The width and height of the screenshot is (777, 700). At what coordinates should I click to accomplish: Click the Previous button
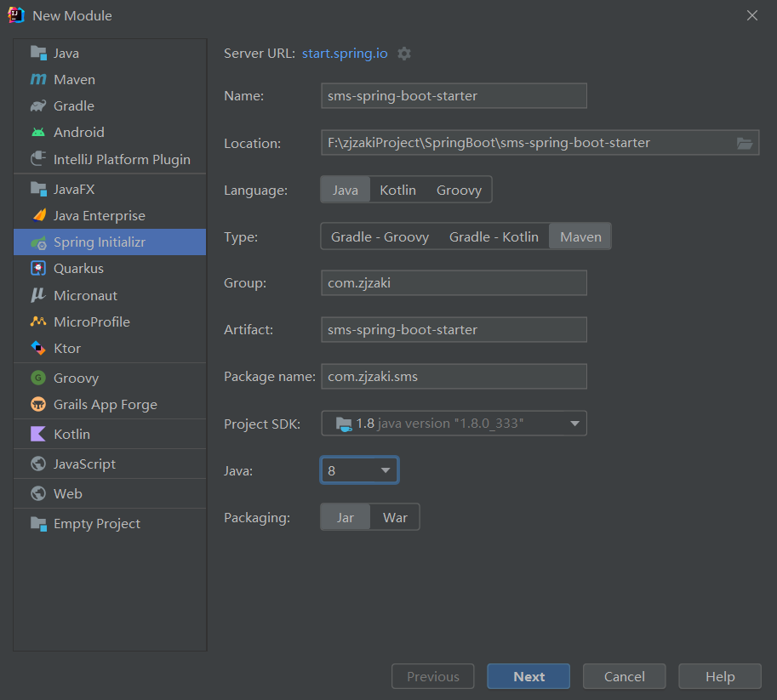433,676
